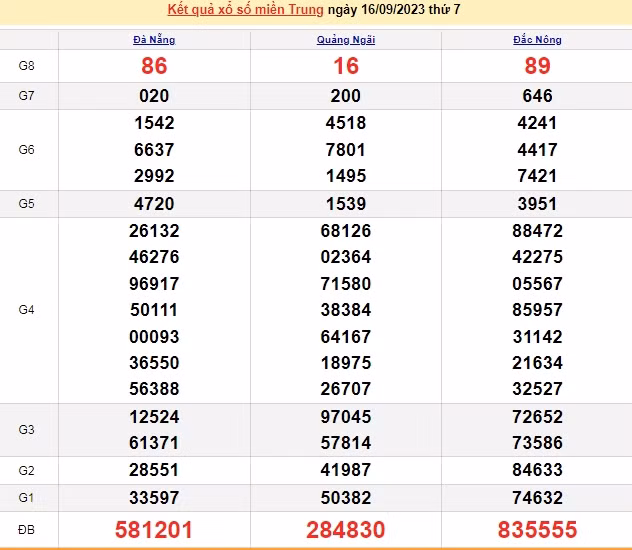Select the G6 number 7801
The width and height of the screenshot is (632, 550).
pos(346,150)
